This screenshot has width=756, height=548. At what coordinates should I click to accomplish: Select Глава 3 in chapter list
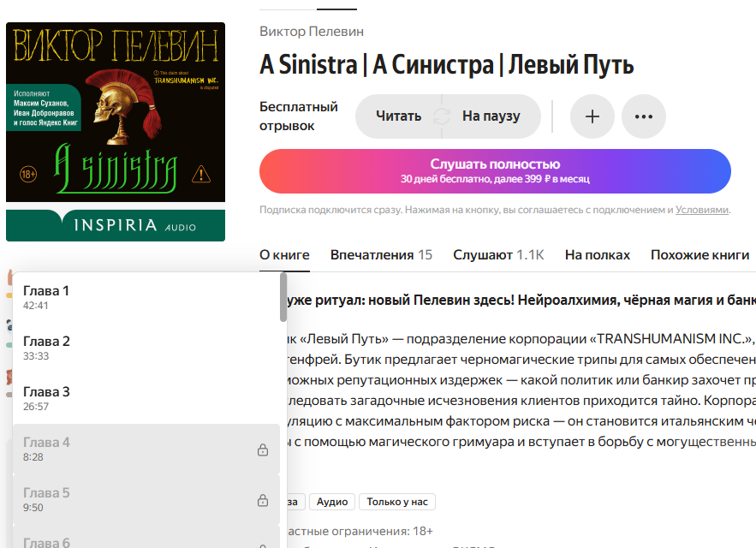point(146,399)
